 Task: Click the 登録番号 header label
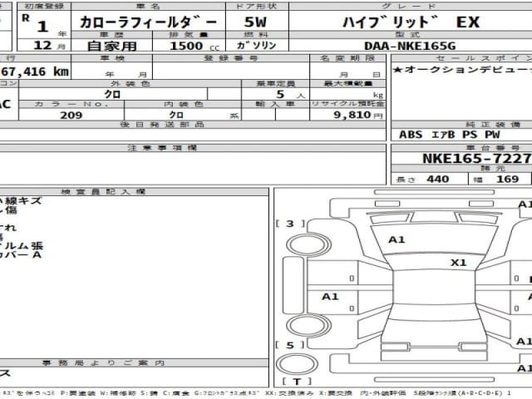pyautogui.click(x=231, y=58)
